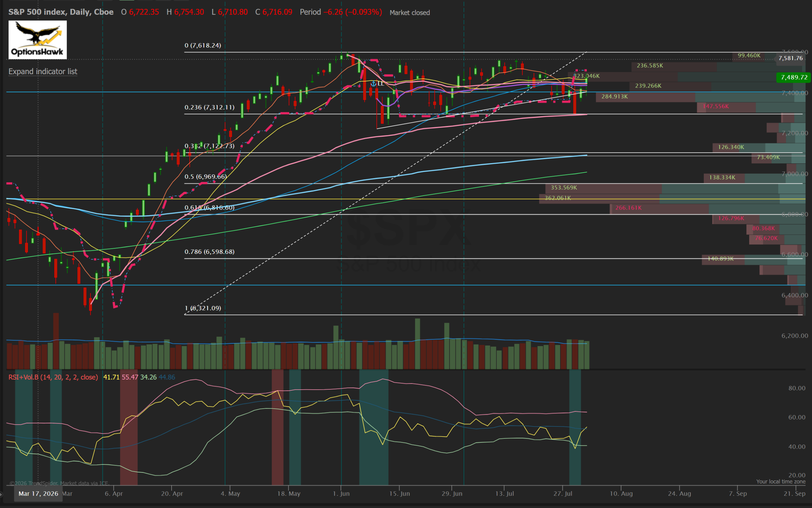The width and height of the screenshot is (812, 508).
Task: Select the high value 6,754.30
Action: pos(189,12)
